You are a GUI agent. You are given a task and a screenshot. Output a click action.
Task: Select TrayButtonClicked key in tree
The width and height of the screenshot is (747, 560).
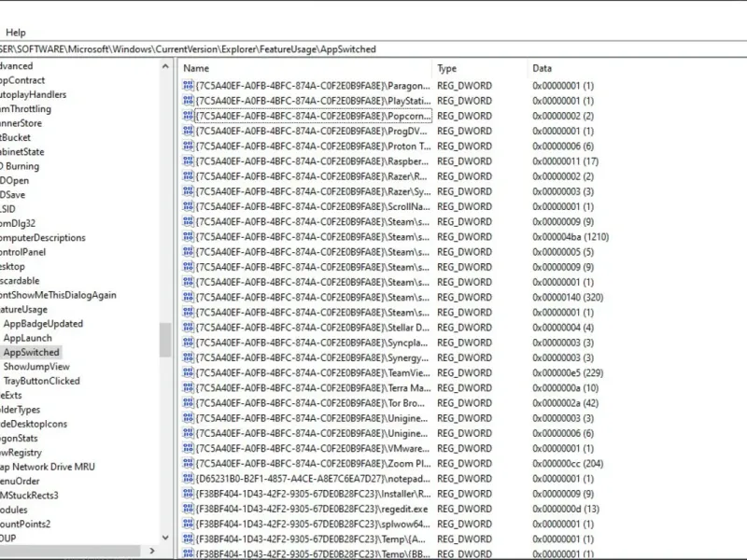click(x=41, y=381)
